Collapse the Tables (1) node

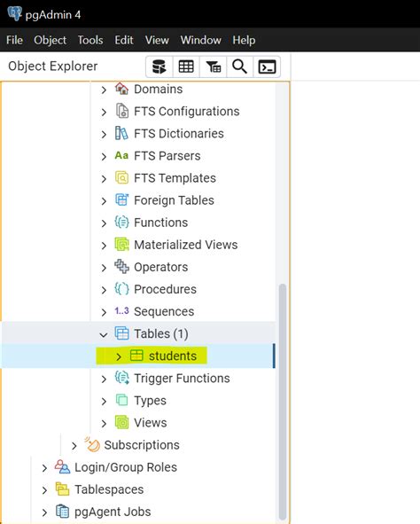tap(104, 334)
